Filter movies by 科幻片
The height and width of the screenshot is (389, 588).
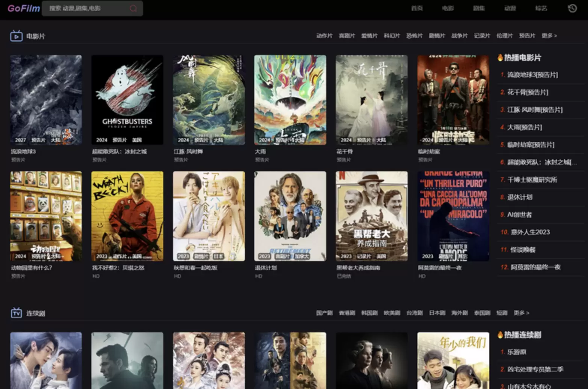(x=392, y=36)
